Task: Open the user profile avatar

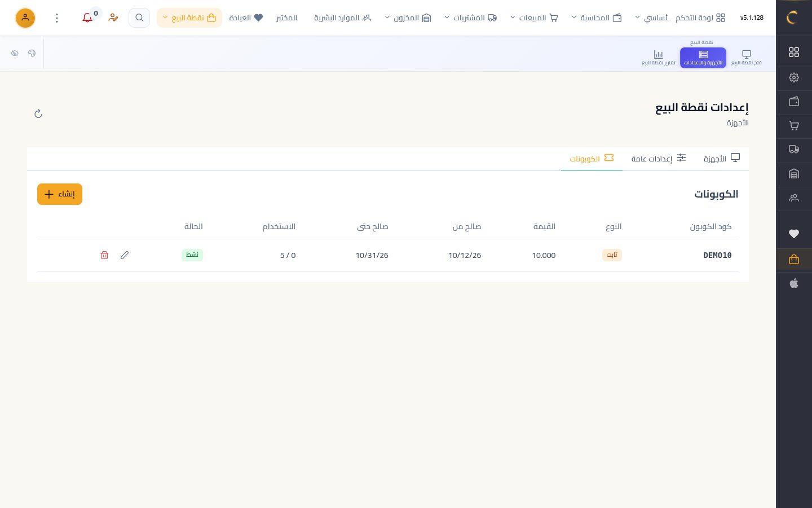Action: (x=25, y=18)
